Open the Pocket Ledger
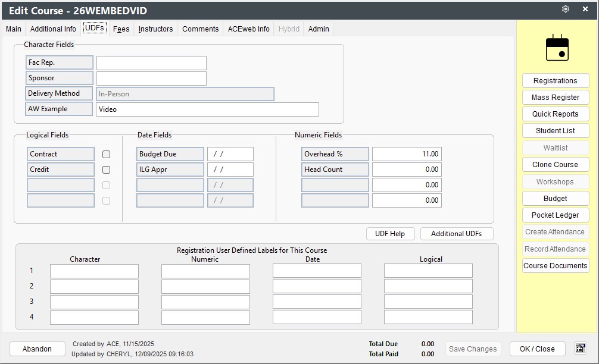 [x=556, y=215]
